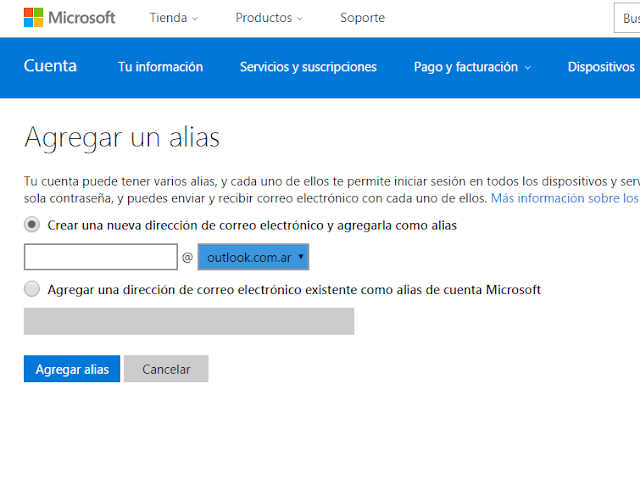Open Servicios y suscripciones tab
640x484 pixels.
(308, 67)
